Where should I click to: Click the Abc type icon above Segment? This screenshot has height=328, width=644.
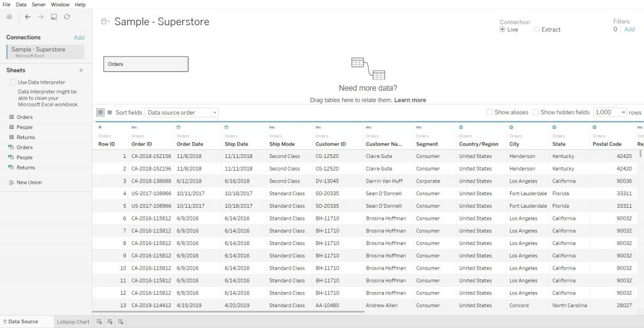click(x=419, y=127)
